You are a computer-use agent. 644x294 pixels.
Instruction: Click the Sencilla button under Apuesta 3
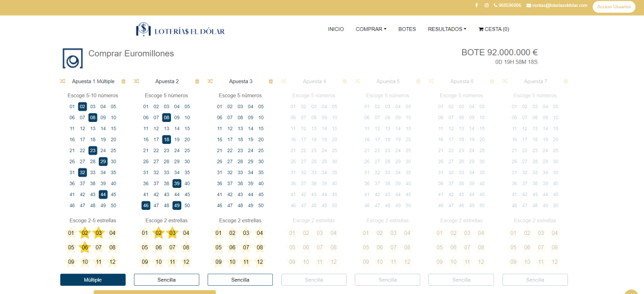pyautogui.click(x=240, y=280)
